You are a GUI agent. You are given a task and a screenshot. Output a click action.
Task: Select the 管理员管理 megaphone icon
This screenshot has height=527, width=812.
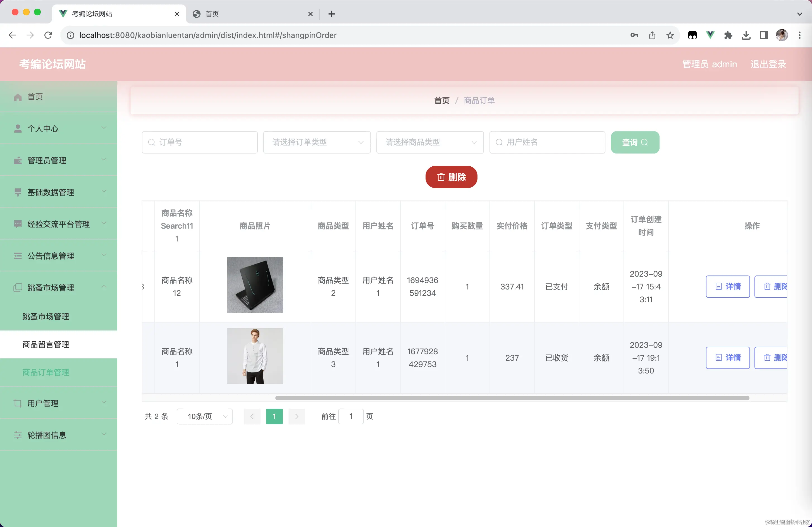pos(18,160)
